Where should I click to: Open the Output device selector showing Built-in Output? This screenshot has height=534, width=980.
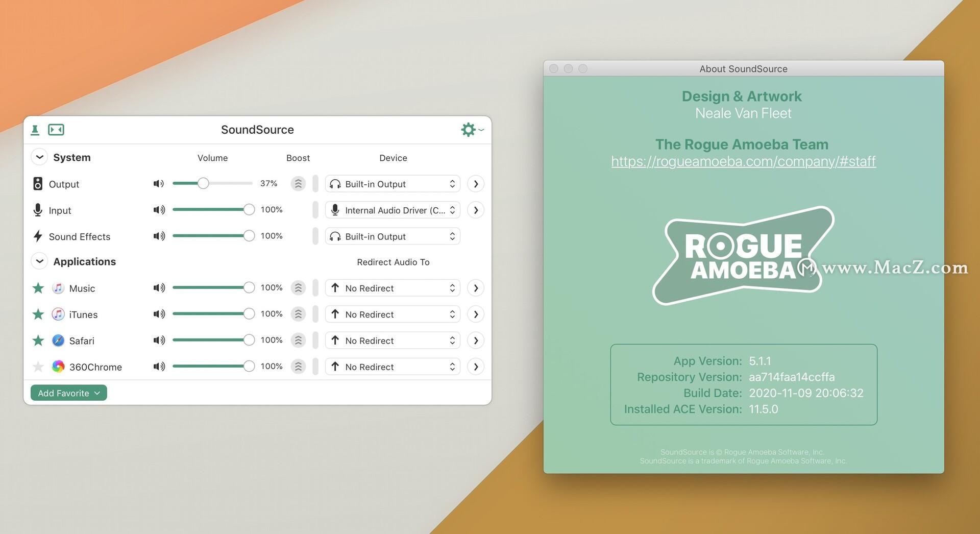pos(392,184)
